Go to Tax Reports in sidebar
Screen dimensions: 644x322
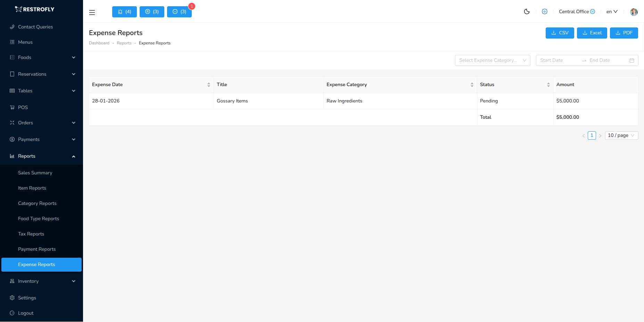coord(31,234)
